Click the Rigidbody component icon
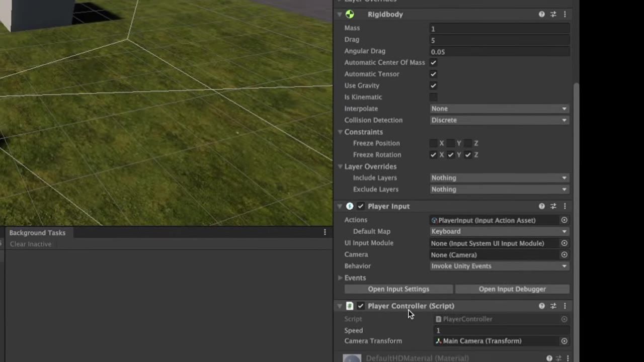644x362 pixels. [x=350, y=14]
